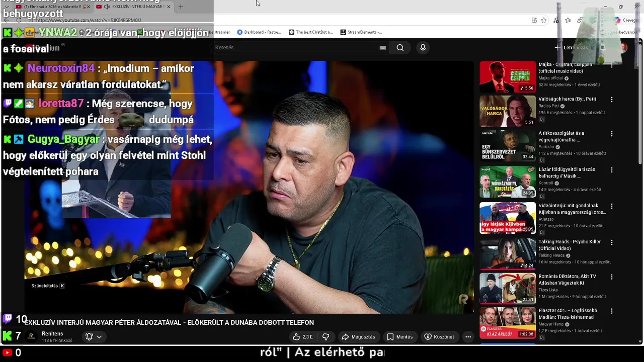Share the video via Megosztás
The image size is (644, 362).
(x=358, y=337)
